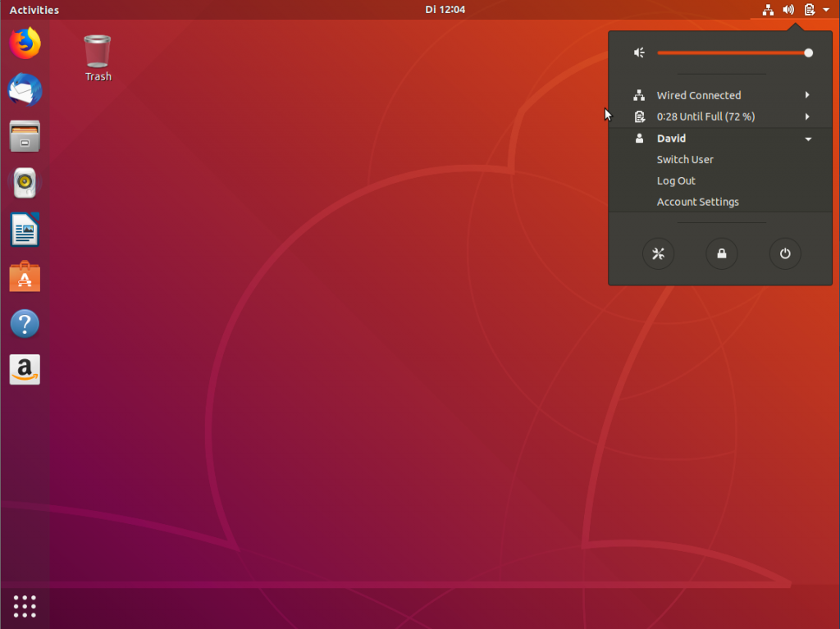Click the battery icon in top bar
The width and height of the screenshot is (840, 629).
[810, 10]
